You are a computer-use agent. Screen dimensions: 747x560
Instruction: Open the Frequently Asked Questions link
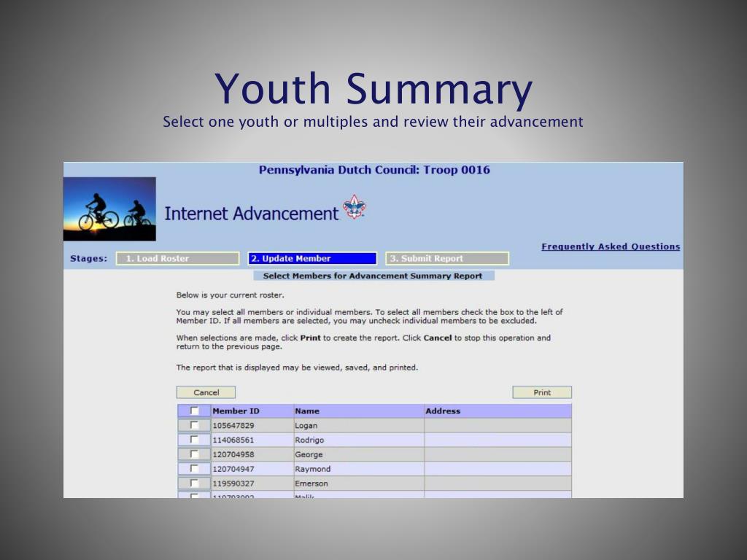pos(611,246)
